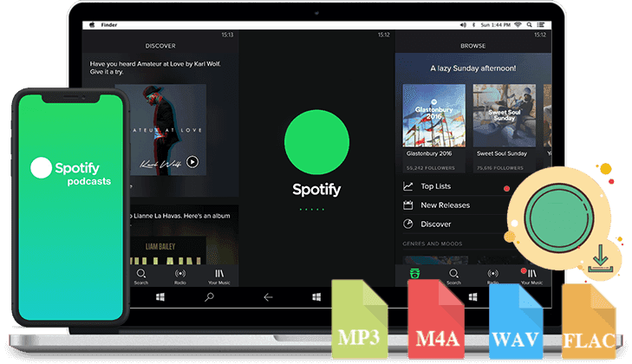
Task: Open the Sweet Soul Sunday playlist cover
Action: [505, 115]
